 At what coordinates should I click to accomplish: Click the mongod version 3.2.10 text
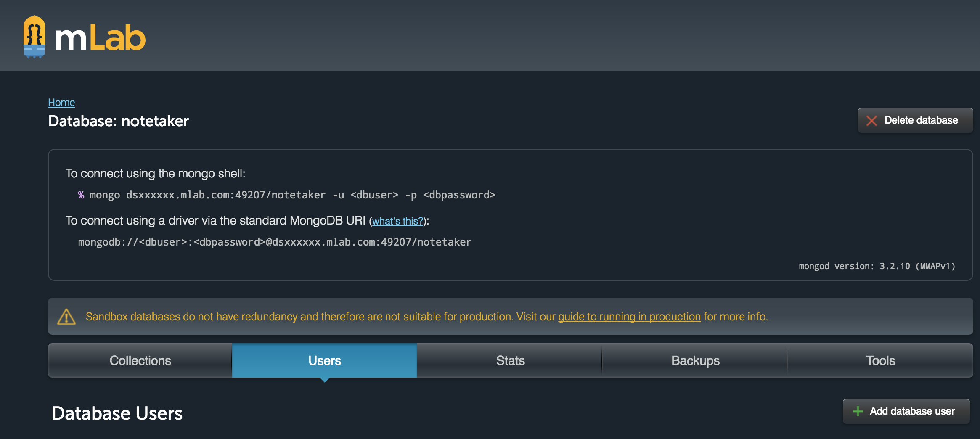877,266
